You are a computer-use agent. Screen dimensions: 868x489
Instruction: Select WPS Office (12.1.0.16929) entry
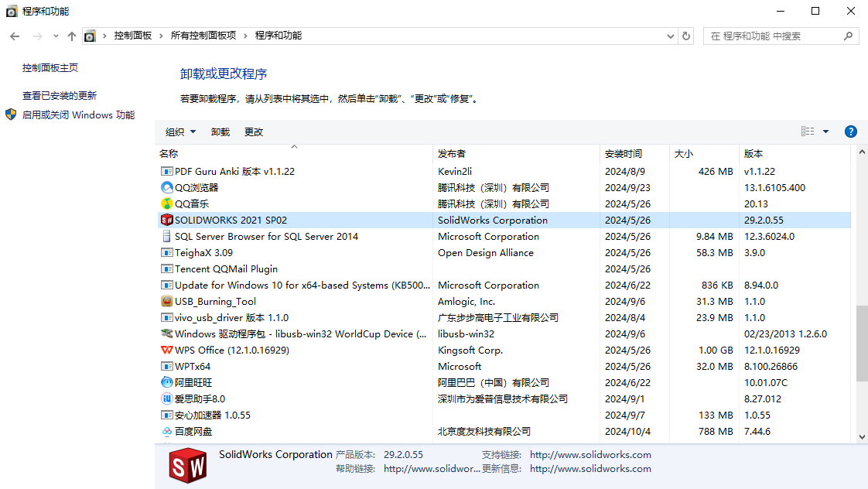tap(232, 350)
